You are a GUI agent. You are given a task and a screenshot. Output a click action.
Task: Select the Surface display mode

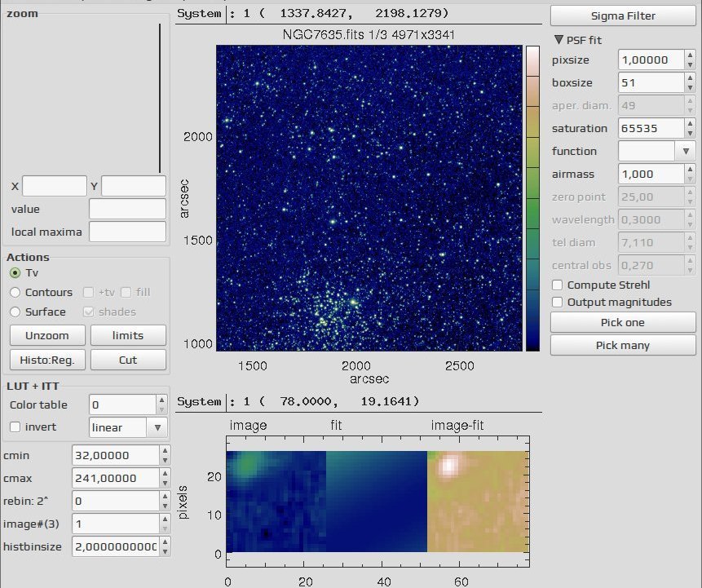click(15, 312)
